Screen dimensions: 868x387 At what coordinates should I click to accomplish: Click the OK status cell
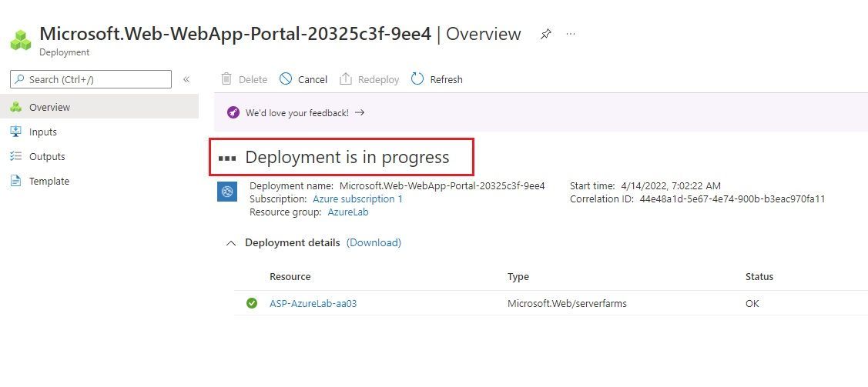[x=752, y=303]
